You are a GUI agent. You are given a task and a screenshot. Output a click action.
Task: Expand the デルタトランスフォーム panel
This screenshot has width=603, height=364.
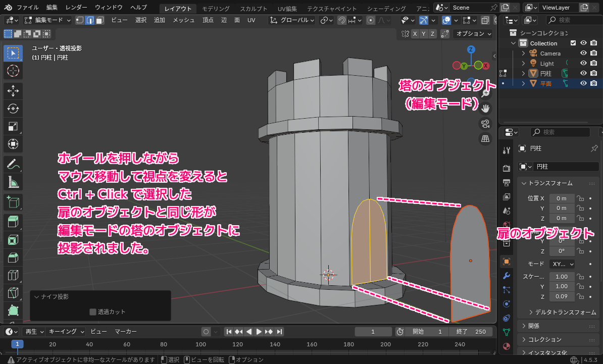[562, 313]
